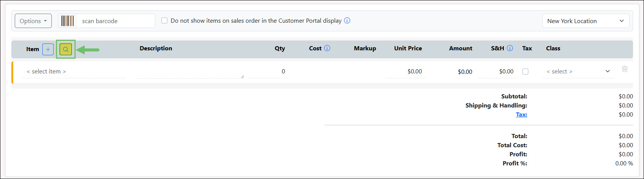Click the barcode icon
644x179 pixels.
[68, 21]
